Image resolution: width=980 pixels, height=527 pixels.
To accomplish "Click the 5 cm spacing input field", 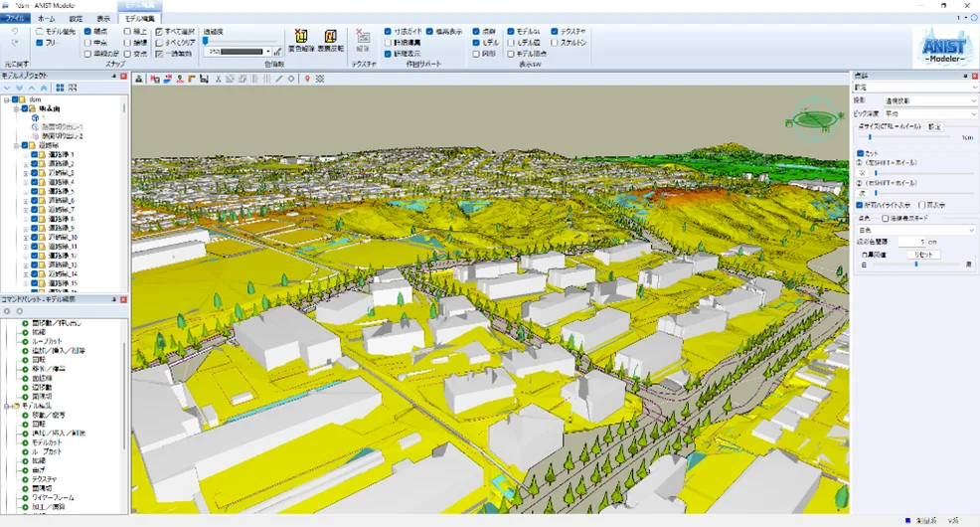I will tap(911, 242).
